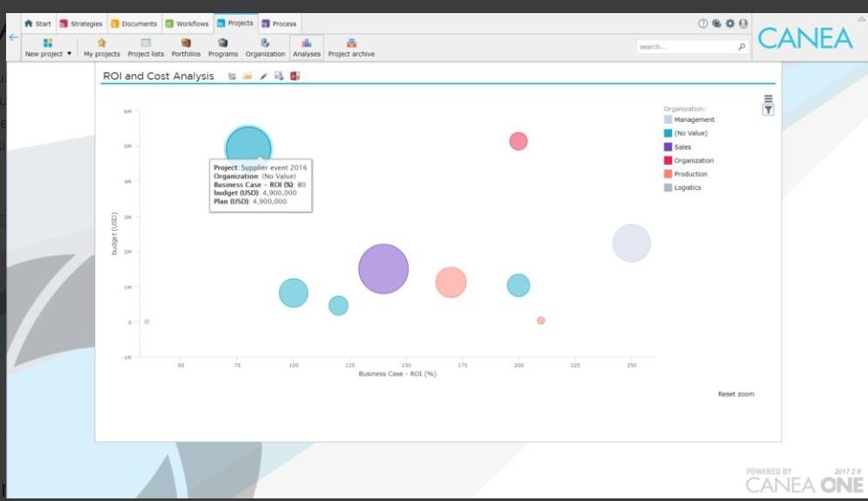Open the chart hamburger menu
This screenshot has height=501, width=868.
click(769, 98)
